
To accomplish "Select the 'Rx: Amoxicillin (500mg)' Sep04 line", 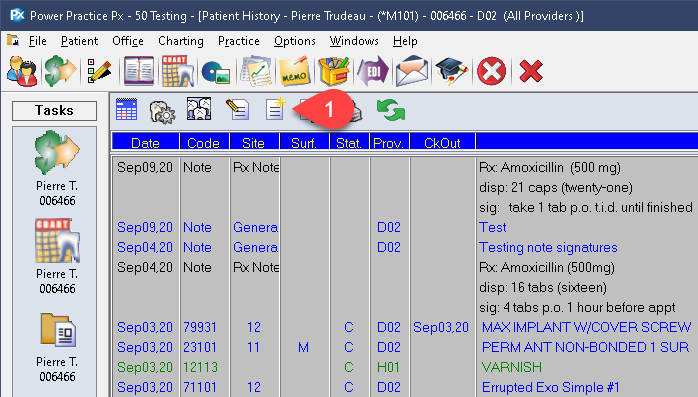I will [x=547, y=267].
